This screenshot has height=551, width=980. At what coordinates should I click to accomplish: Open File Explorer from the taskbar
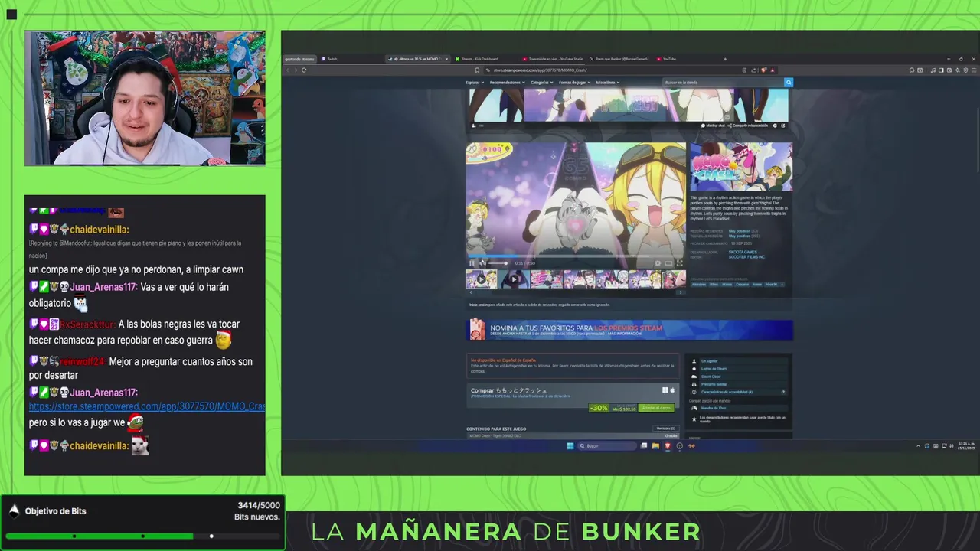tap(656, 446)
